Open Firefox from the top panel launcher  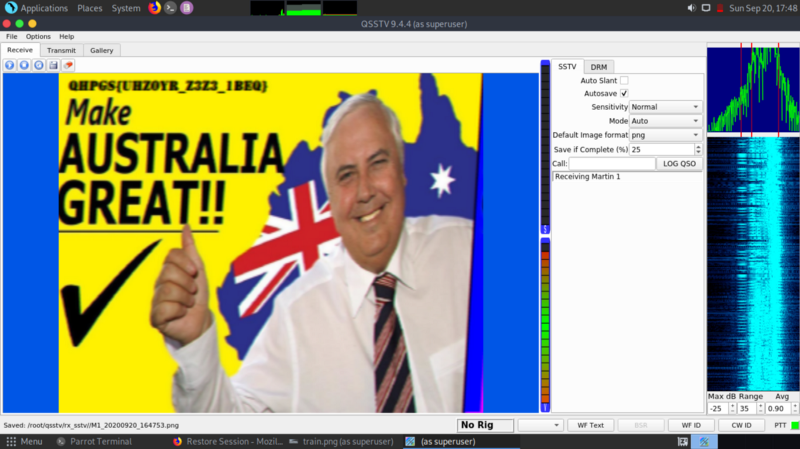154,8
